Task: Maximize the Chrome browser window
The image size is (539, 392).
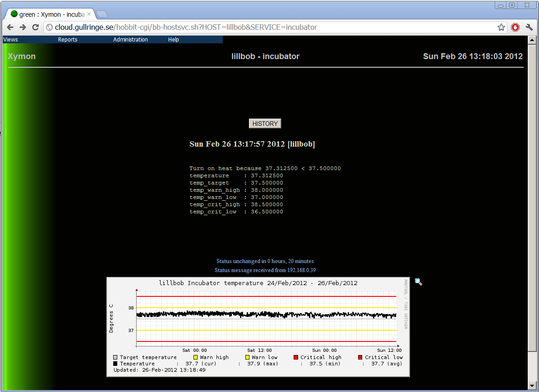Action: pyautogui.click(x=512, y=5)
